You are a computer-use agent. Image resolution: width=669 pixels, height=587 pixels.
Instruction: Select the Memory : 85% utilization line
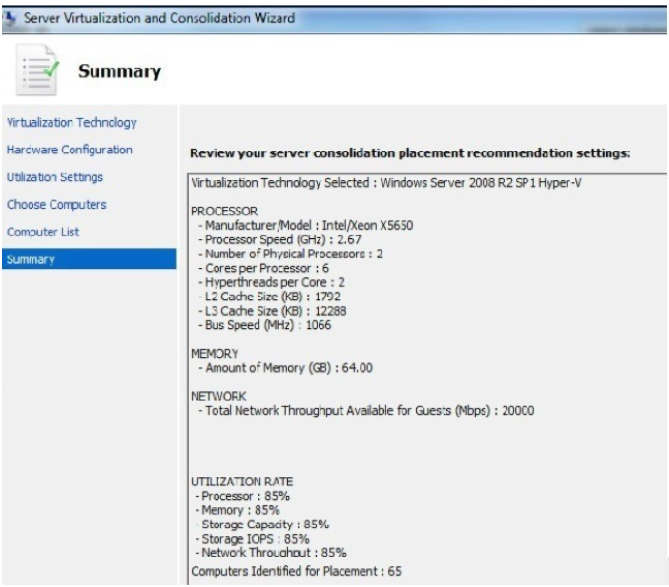238,510
